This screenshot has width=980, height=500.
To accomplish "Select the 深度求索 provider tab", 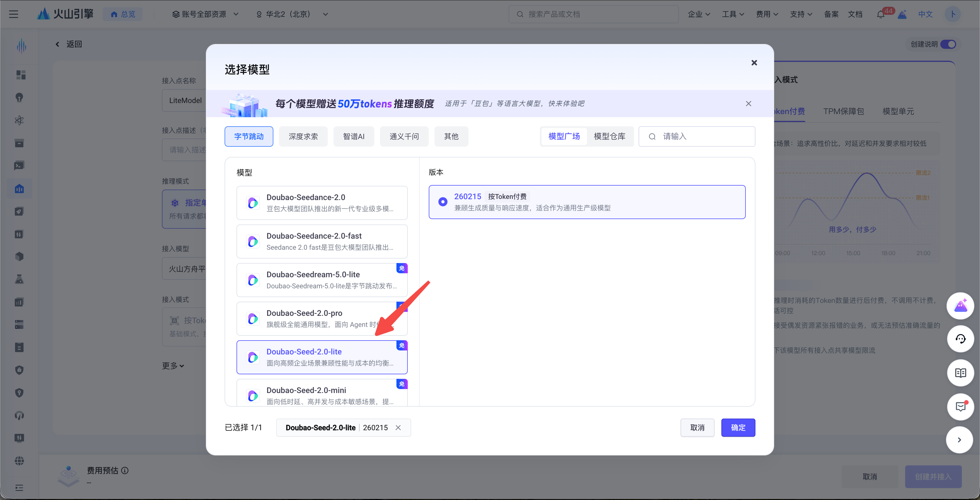I will 303,136.
